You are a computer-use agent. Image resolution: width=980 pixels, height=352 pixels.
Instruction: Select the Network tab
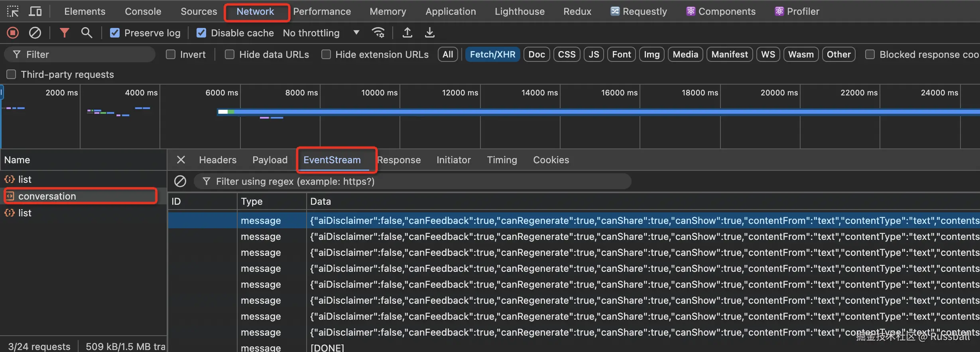click(x=255, y=12)
